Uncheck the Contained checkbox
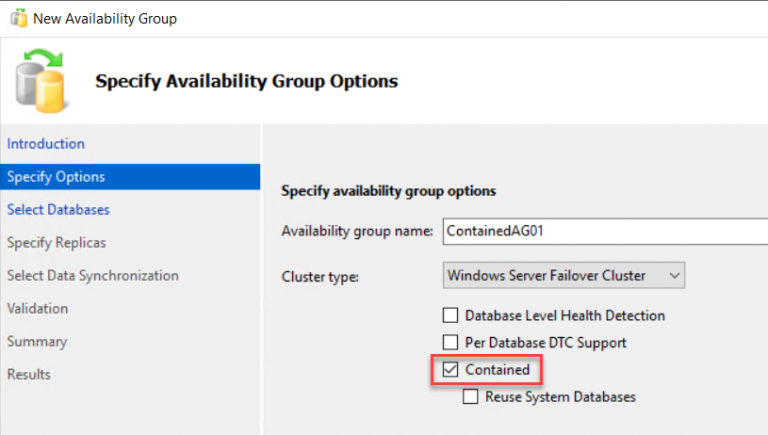The image size is (768, 435). click(x=451, y=370)
